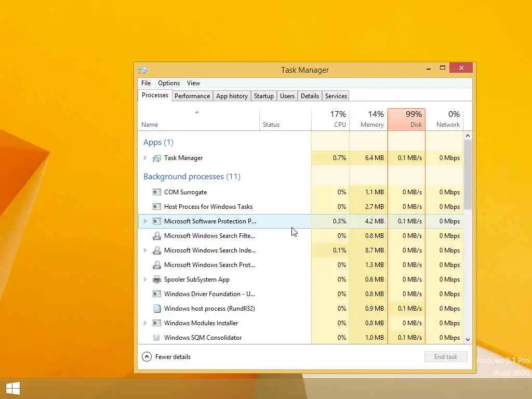Screen dimensions: 532x399
Task: Expand the Task Manager app row
Action: pyautogui.click(x=145, y=158)
